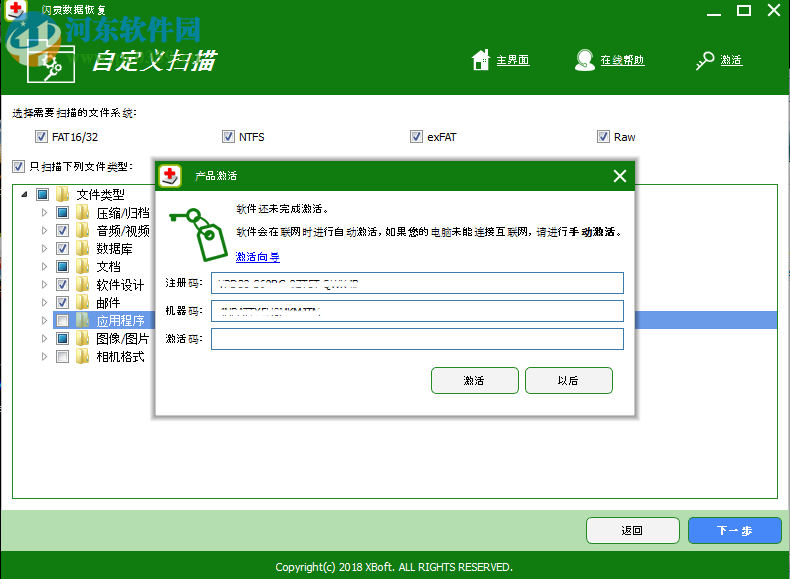
Task: Click folder icon next to 文档
Action: pyautogui.click(x=83, y=266)
